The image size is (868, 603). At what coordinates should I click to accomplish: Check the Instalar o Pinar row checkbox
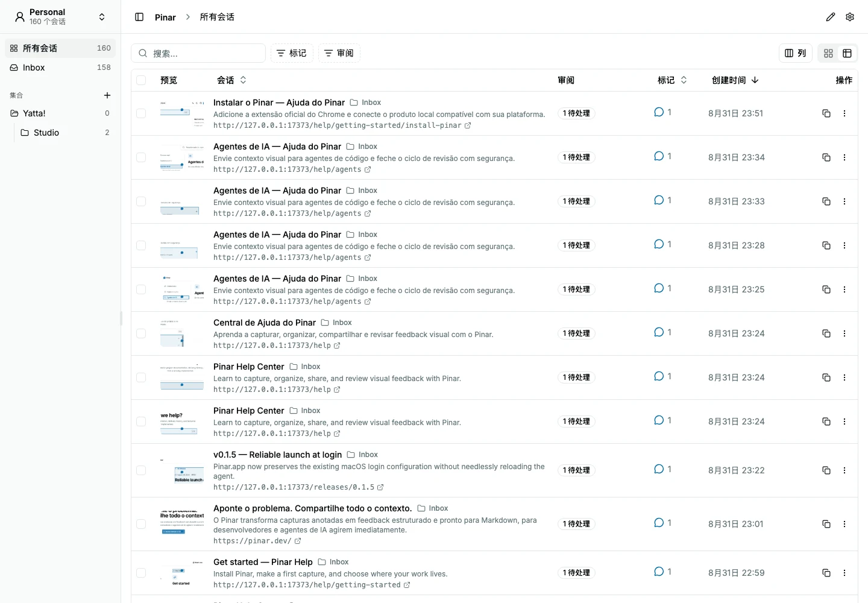coord(141,113)
